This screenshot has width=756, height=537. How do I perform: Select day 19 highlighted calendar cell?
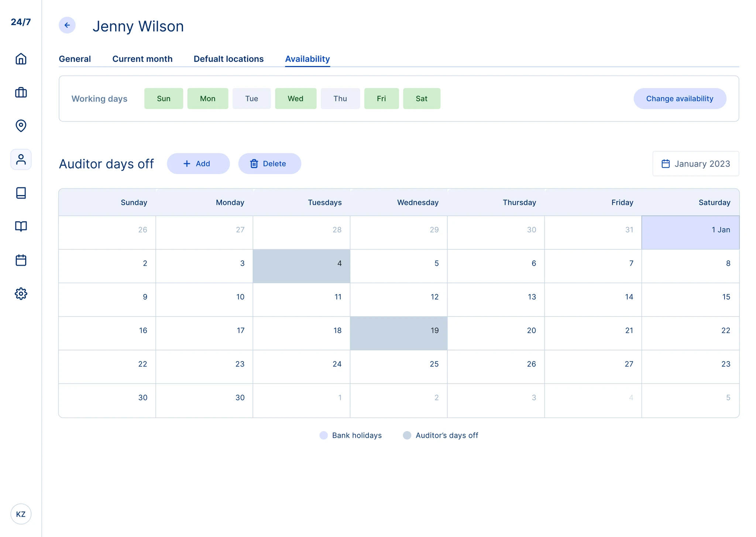[398, 333]
